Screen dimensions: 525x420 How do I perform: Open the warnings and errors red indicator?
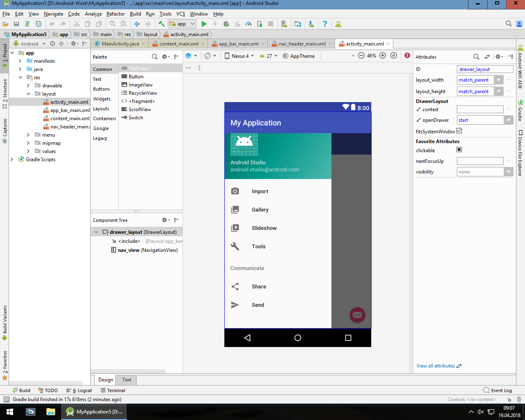(407, 56)
